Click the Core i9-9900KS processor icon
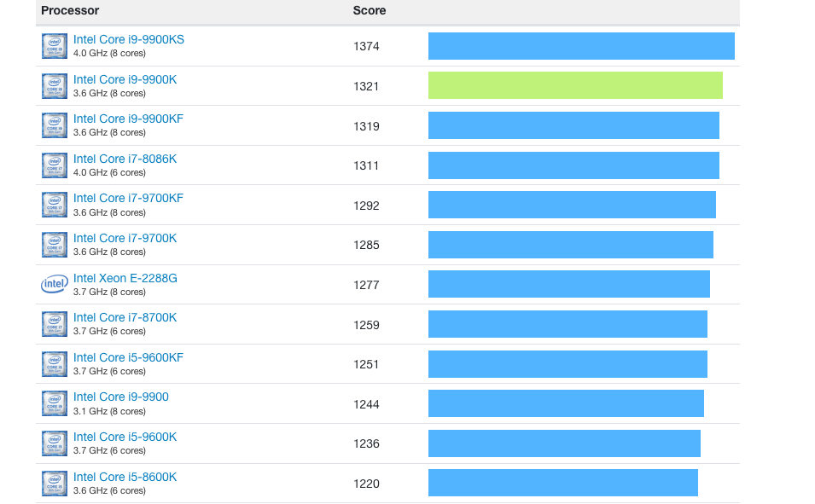Viewport: 815px width, 504px height. (x=54, y=46)
